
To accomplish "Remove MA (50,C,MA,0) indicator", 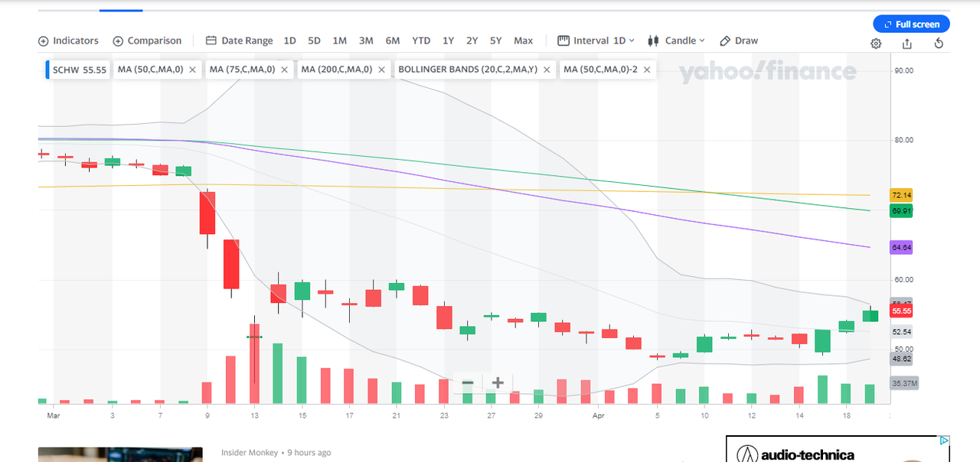I will pos(192,70).
